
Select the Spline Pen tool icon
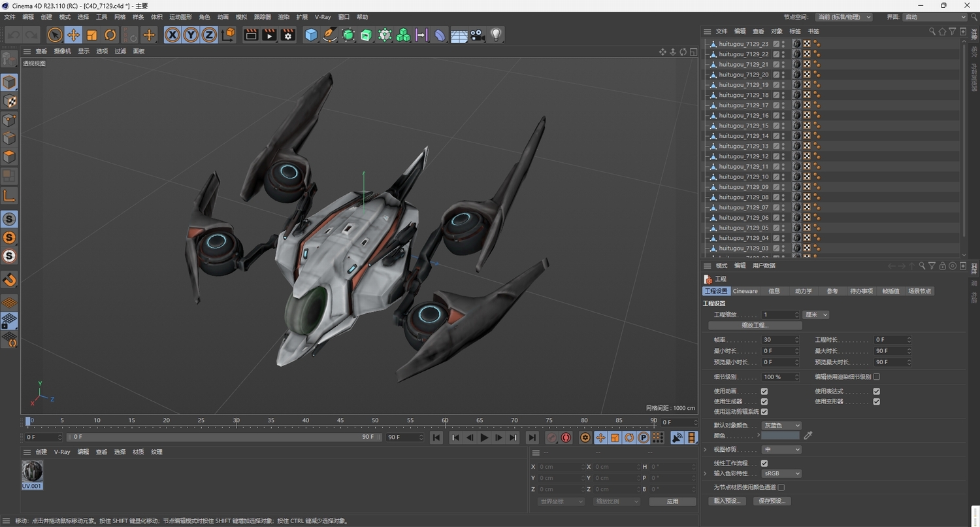click(329, 36)
